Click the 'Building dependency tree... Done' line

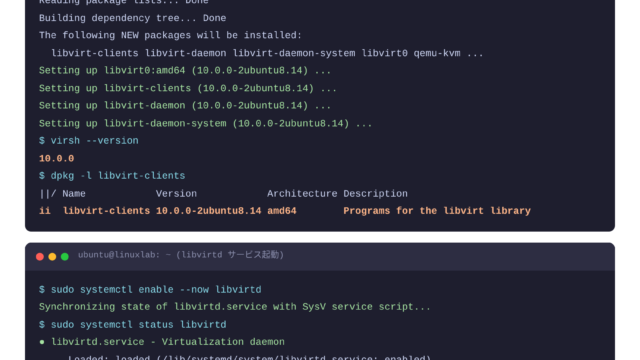(x=132, y=18)
